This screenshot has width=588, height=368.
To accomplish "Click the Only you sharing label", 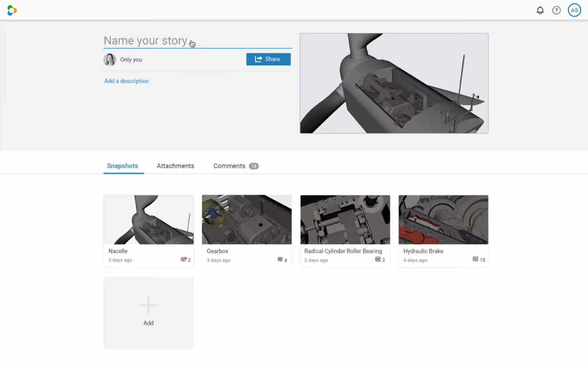I will [x=131, y=60].
